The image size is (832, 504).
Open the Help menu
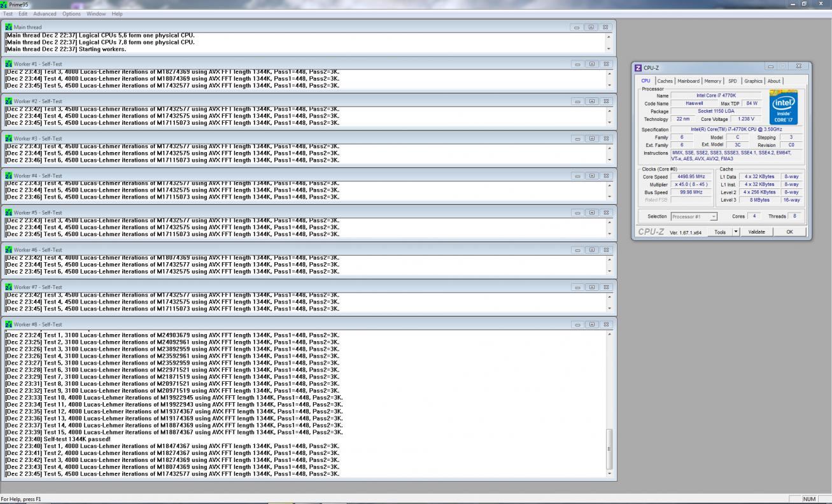click(x=117, y=13)
